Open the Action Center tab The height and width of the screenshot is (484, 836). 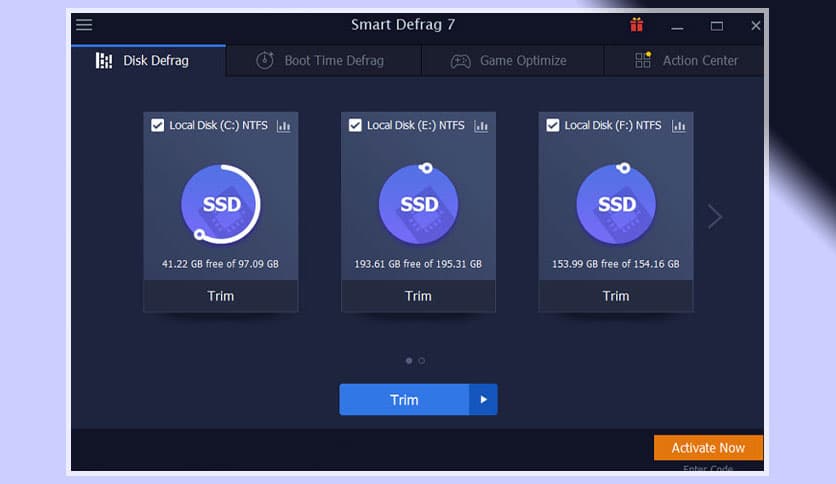pos(684,61)
